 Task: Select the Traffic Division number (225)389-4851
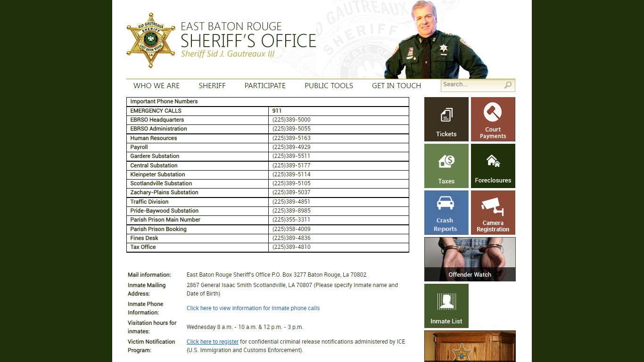click(x=291, y=202)
